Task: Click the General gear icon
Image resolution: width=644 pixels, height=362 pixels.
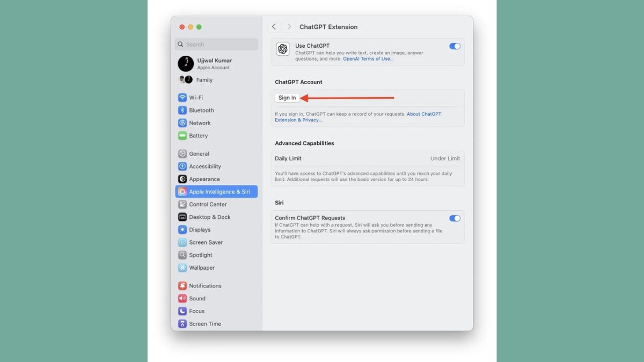Action: (182, 154)
